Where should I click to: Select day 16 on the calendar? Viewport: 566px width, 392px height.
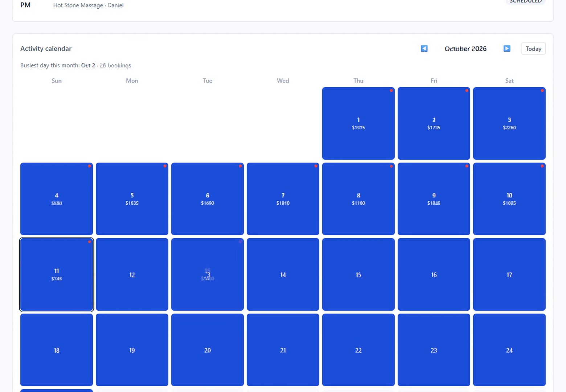coord(434,274)
